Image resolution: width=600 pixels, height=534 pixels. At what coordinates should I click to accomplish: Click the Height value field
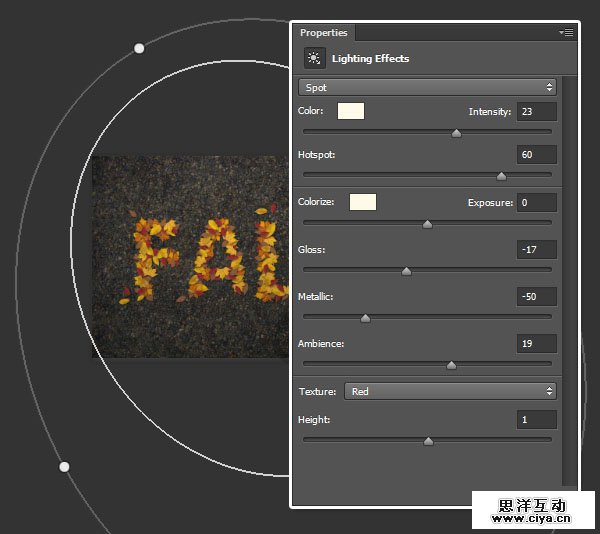[x=537, y=420]
